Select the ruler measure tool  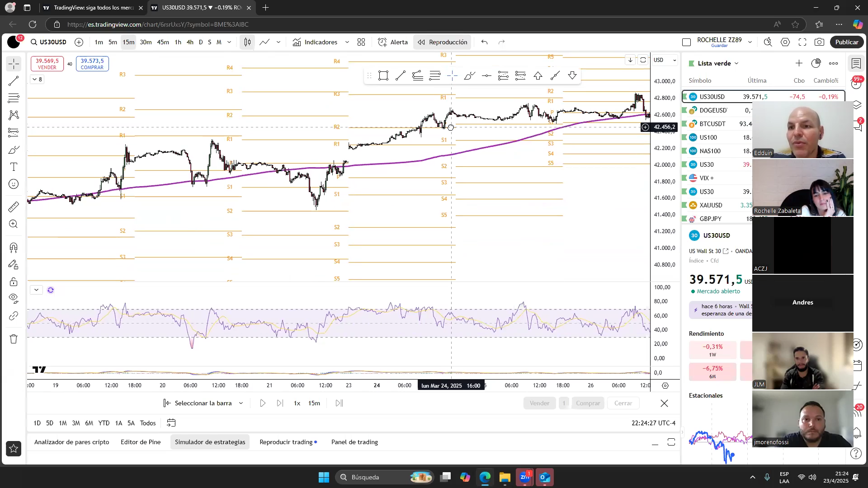coord(14,207)
